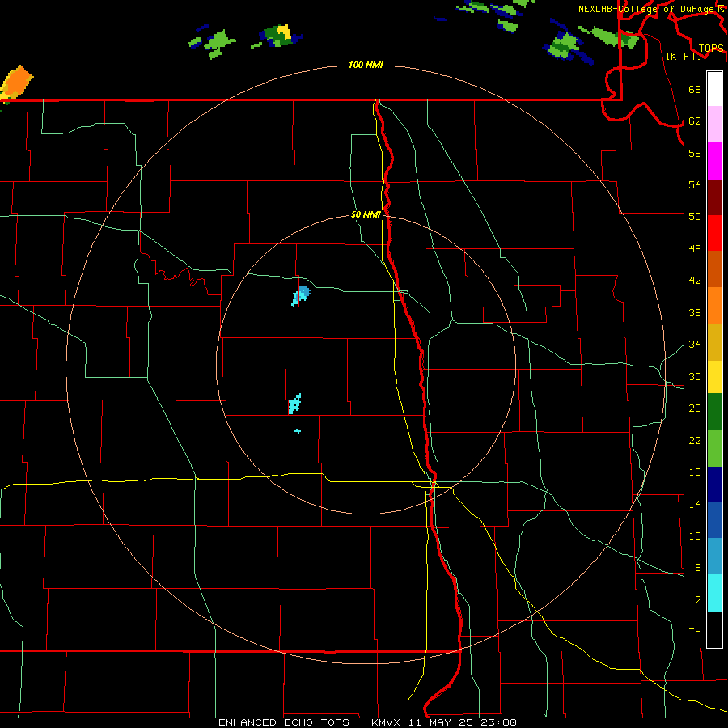Select the "2" legend value
Viewport: 728px width, 728px height.
click(698, 599)
